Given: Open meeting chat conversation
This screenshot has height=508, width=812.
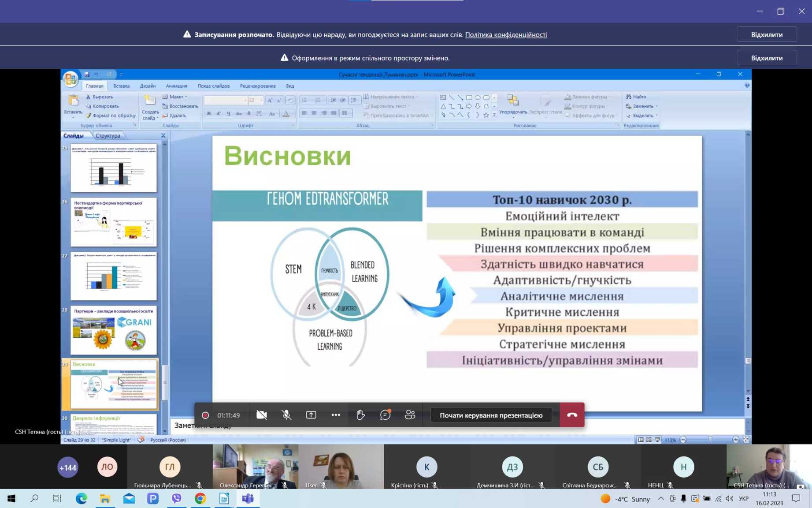Looking at the screenshot, I should (x=386, y=415).
